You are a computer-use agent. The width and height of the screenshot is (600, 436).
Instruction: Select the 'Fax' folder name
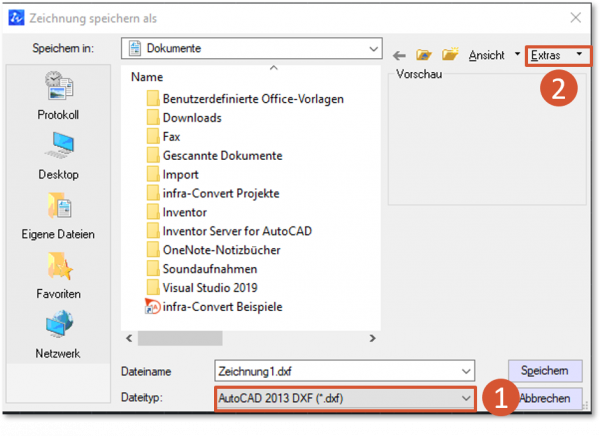[171, 137]
